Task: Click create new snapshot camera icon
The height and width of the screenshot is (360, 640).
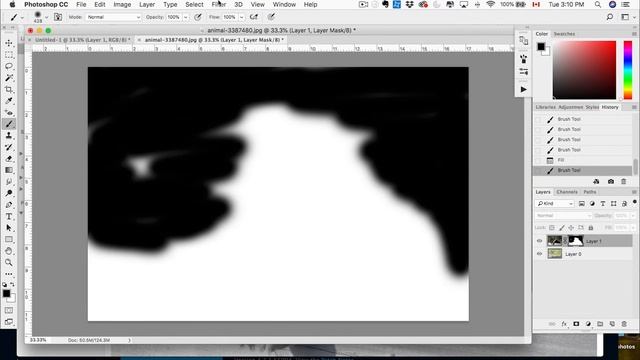Action: tap(611, 181)
